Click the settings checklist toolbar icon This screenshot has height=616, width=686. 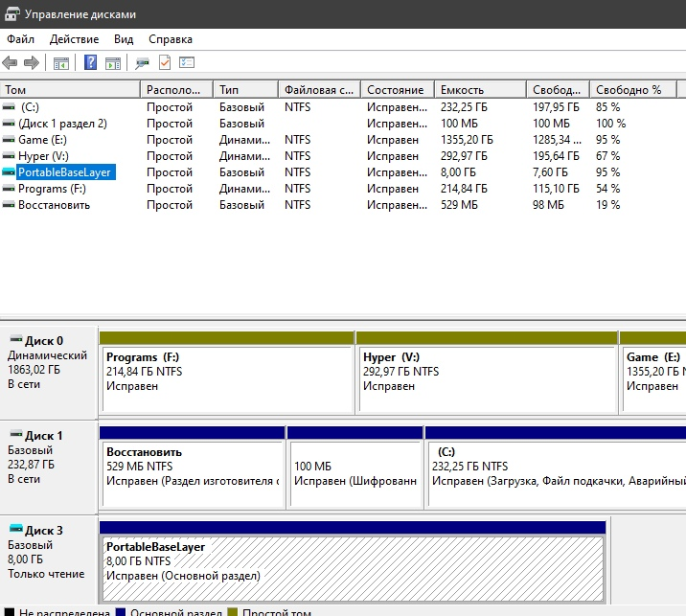pyautogui.click(x=187, y=62)
